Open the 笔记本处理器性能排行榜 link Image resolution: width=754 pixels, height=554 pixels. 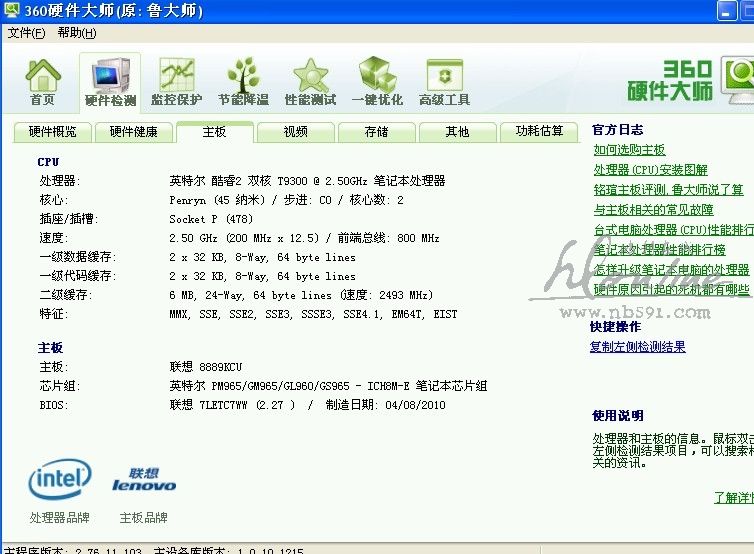tap(659, 250)
